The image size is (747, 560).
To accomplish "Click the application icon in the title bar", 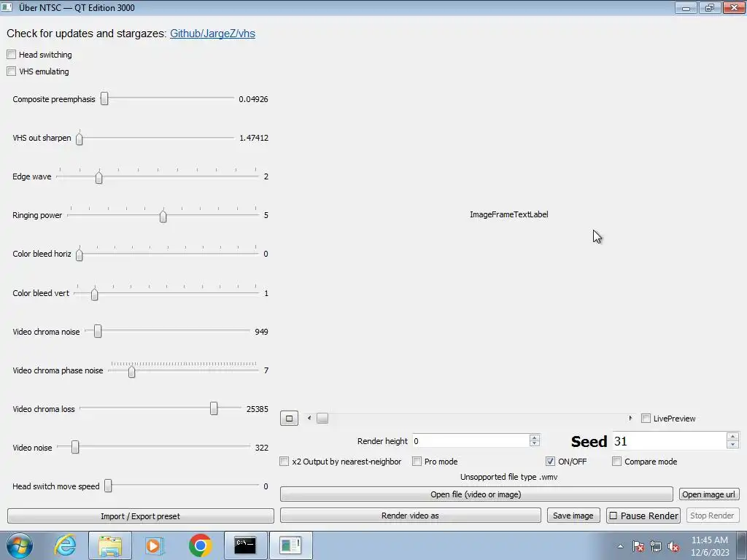I will click(x=7, y=7).
